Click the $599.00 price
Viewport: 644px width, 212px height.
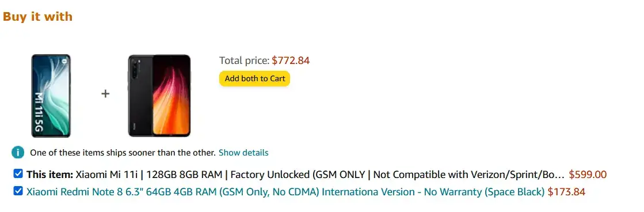[588, 175]
